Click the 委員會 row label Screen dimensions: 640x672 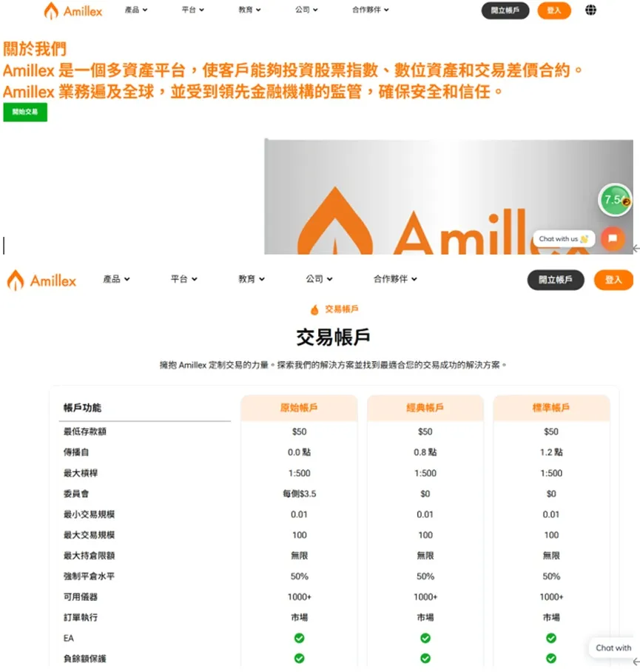click(76, 494)
